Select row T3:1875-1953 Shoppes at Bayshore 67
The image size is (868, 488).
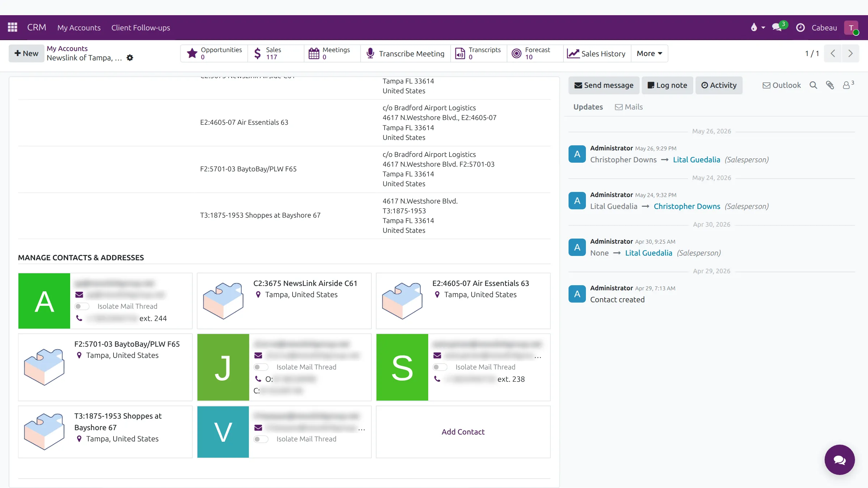pyautogui.click(x=284, y=215)
